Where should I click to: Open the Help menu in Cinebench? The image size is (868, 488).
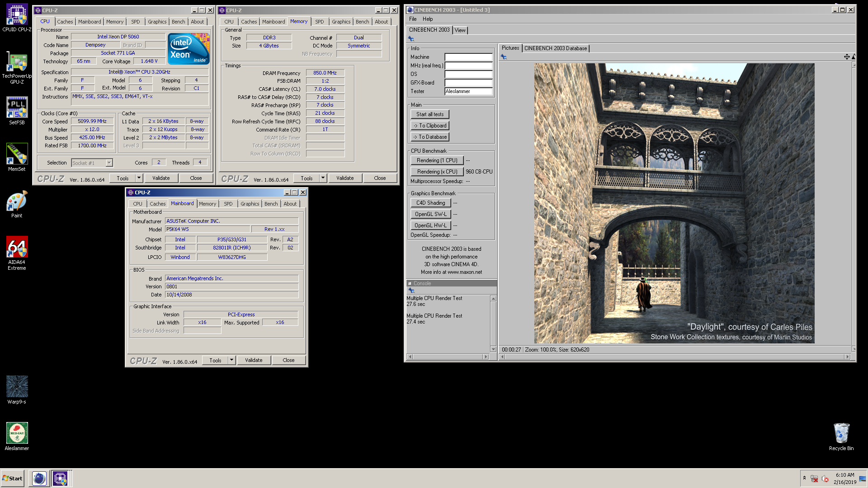tap(428, 19)
